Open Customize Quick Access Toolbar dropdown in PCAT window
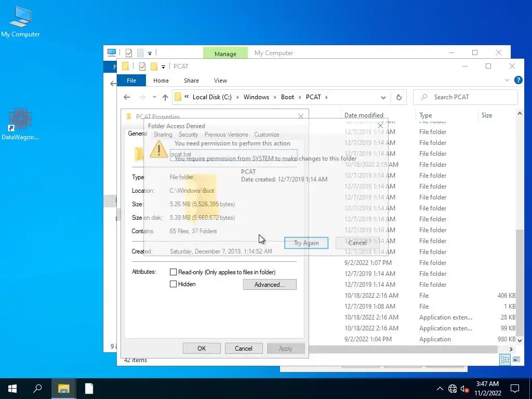 pyautogui.click(x=163, y=67)
